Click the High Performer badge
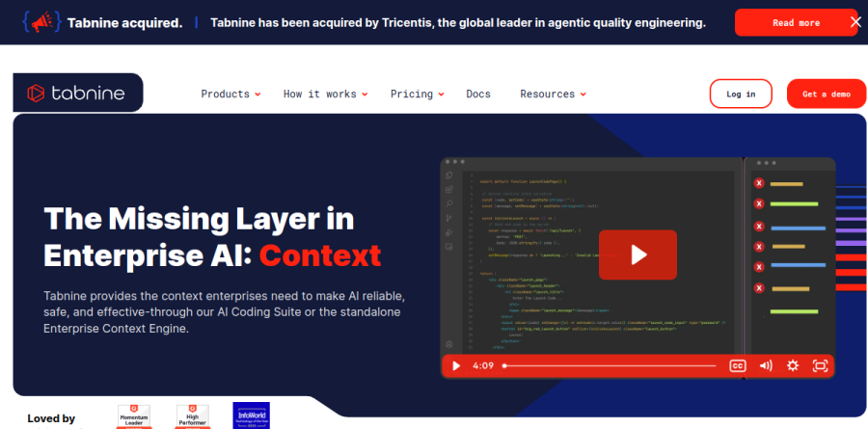The height and width of the screenshot is (429, 868). 192,416
